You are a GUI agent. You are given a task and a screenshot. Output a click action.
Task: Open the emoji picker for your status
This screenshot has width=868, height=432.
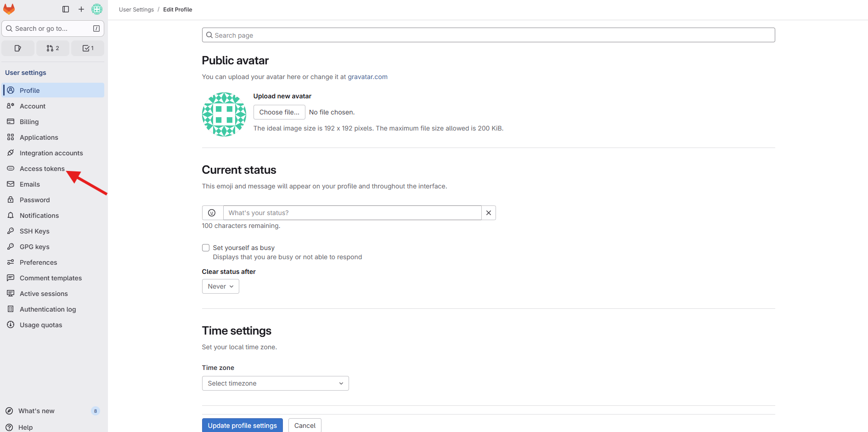click(212, 212)
